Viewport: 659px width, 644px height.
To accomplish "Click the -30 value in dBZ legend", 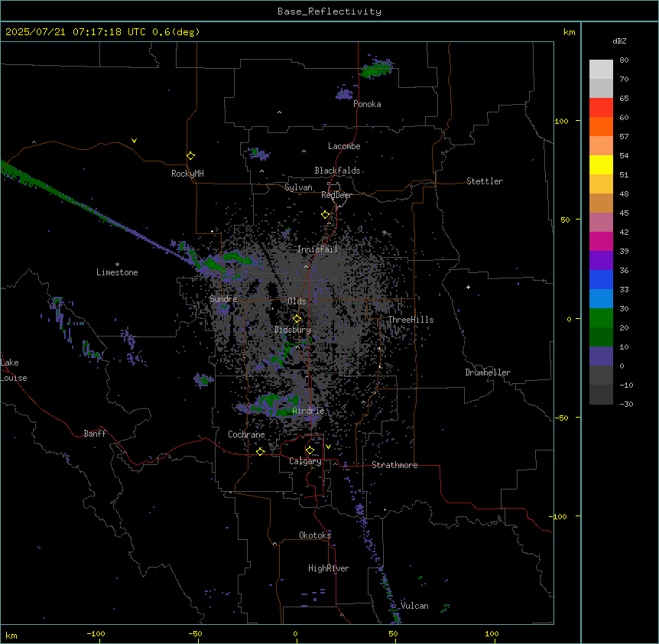I will (626, 404).
